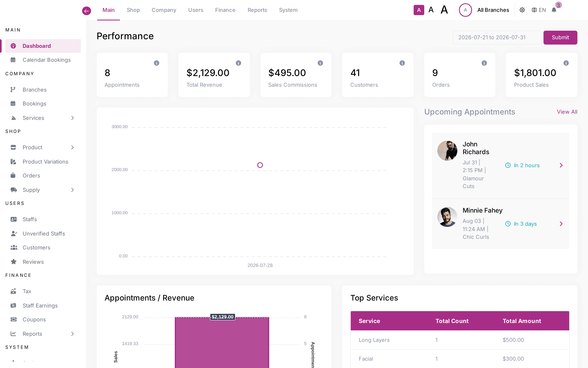Open the notifications bell

click(x=554, y=10)
